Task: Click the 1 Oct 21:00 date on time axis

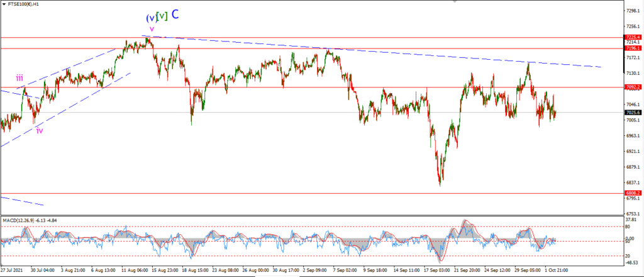Action: pyautogui.click(x=557, y=271)
